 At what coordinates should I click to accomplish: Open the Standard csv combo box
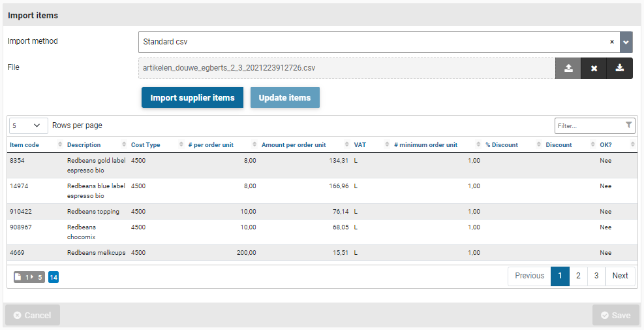coord(372,42)
